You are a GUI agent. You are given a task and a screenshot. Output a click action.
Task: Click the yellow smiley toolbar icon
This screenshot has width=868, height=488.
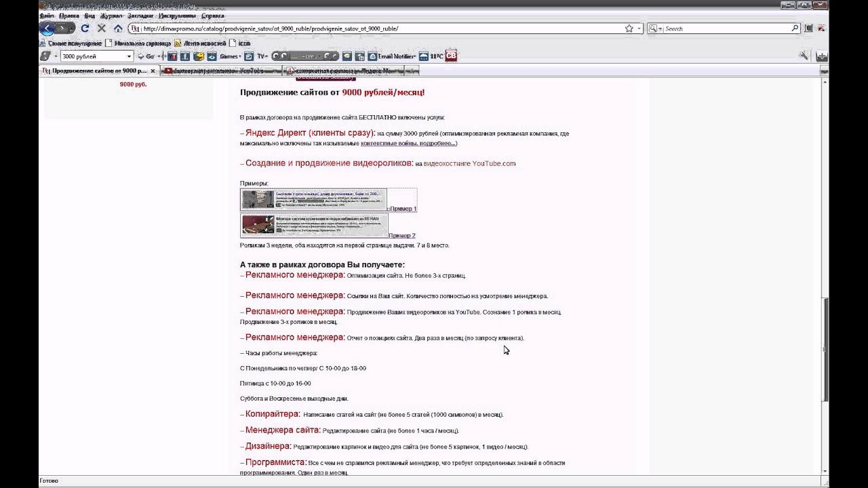coord(198,56)
